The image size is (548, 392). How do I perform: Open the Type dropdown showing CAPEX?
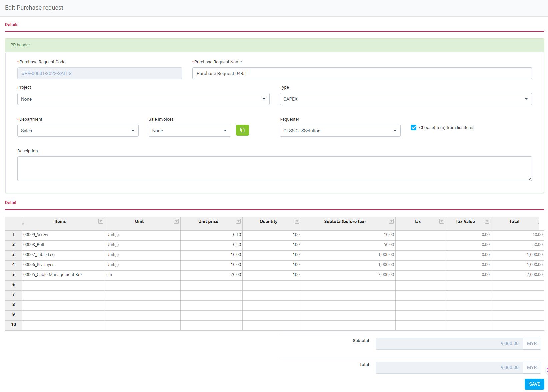[526, 99]
